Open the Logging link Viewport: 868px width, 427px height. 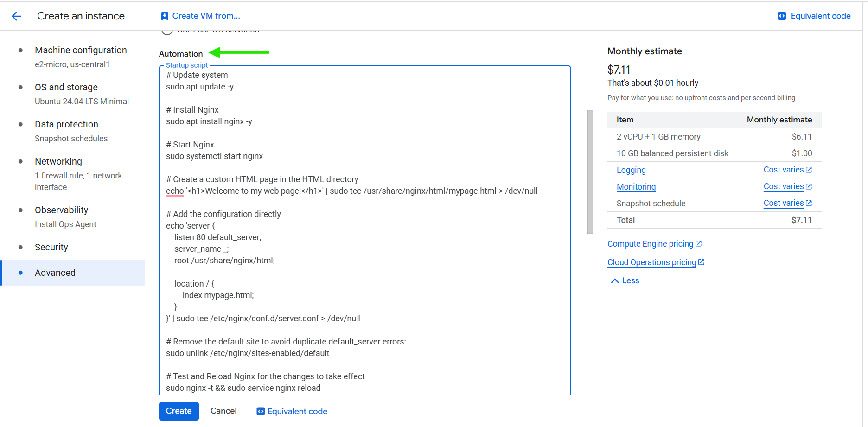[x=631, y=170]
